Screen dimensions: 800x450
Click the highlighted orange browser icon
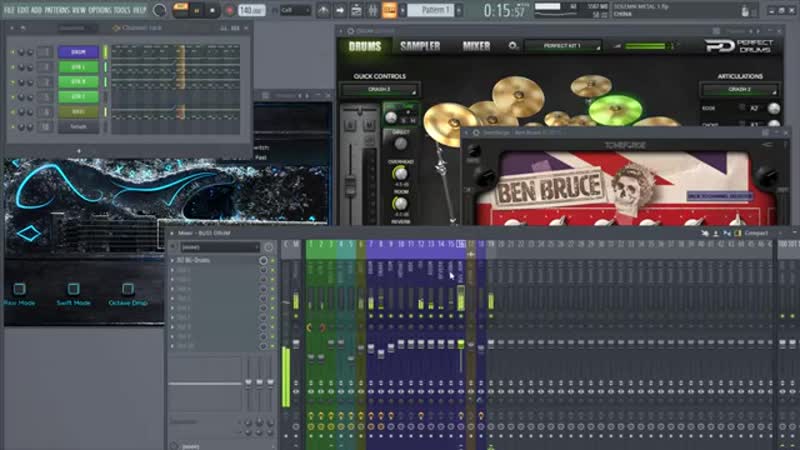389,10
